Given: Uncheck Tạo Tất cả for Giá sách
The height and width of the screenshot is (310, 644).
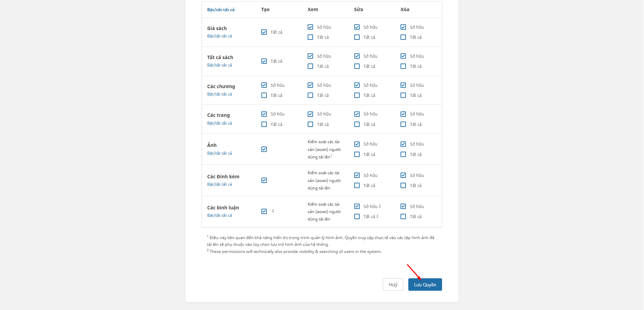Looking at the screenshot, I should 264,32.
